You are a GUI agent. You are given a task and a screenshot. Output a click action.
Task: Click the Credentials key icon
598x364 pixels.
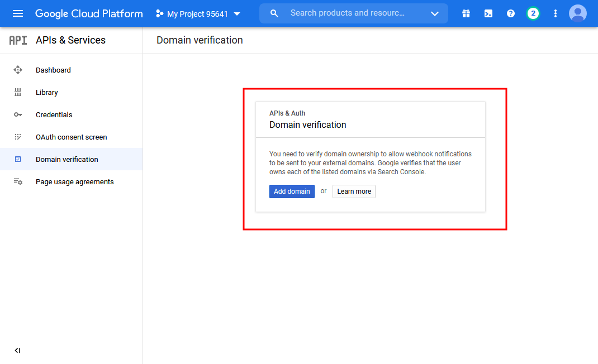17,114
